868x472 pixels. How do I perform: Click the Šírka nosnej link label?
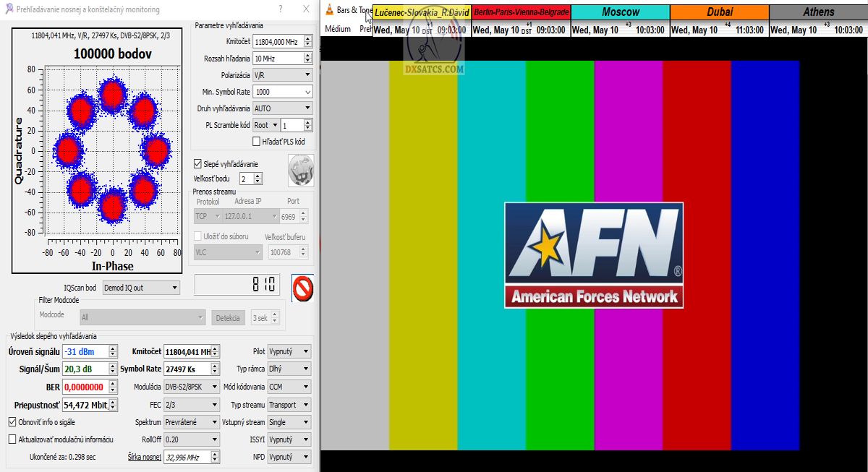pos(144,457)
